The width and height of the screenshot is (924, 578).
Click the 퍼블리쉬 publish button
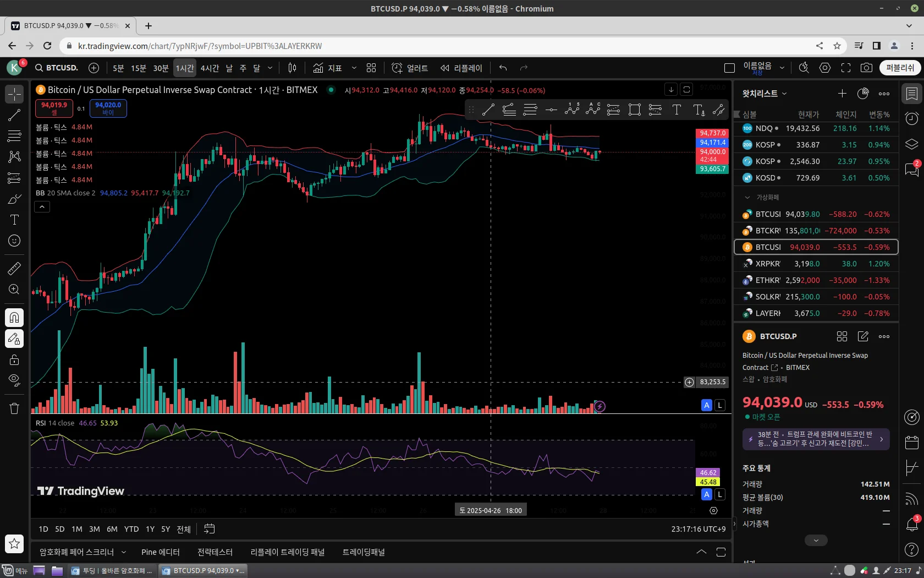coord(900,68)
